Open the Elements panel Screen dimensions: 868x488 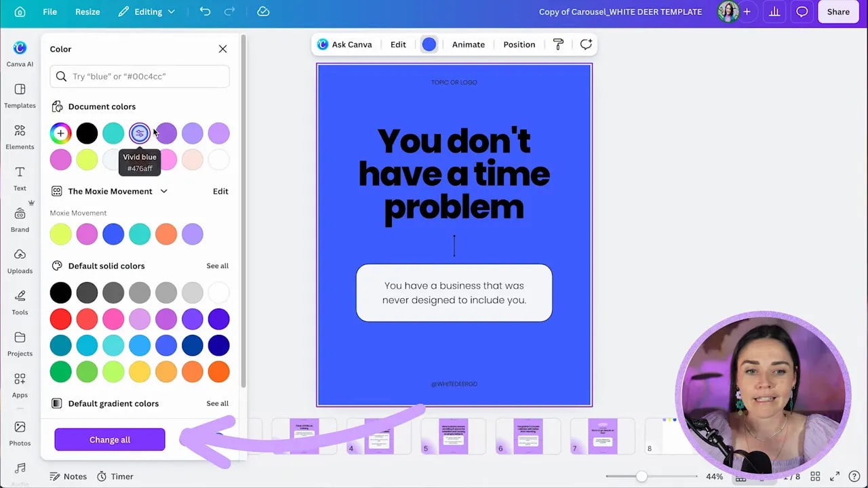(20, 138)
